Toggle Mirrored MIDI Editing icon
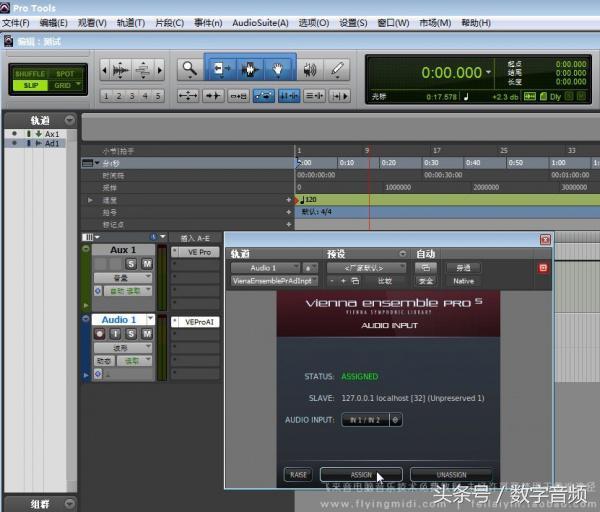The height and width of the screenshot is (512, 600). click(x=238, y=96)
